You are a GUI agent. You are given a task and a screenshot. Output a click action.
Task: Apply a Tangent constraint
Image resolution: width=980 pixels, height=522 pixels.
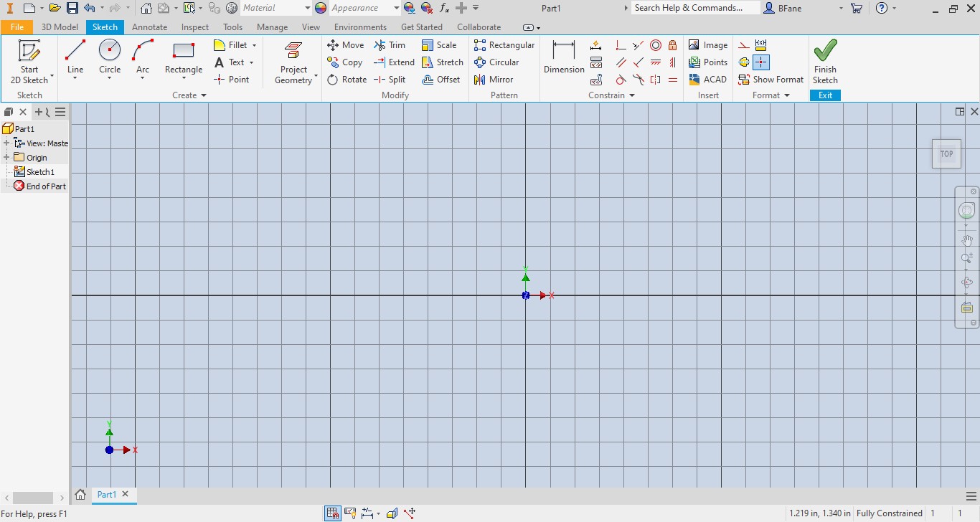(x=620, y=80)
